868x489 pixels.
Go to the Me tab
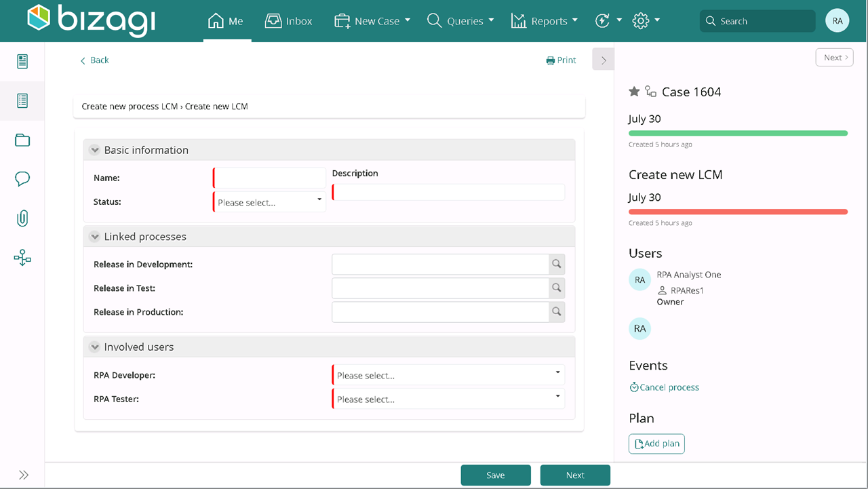(226, 21)
